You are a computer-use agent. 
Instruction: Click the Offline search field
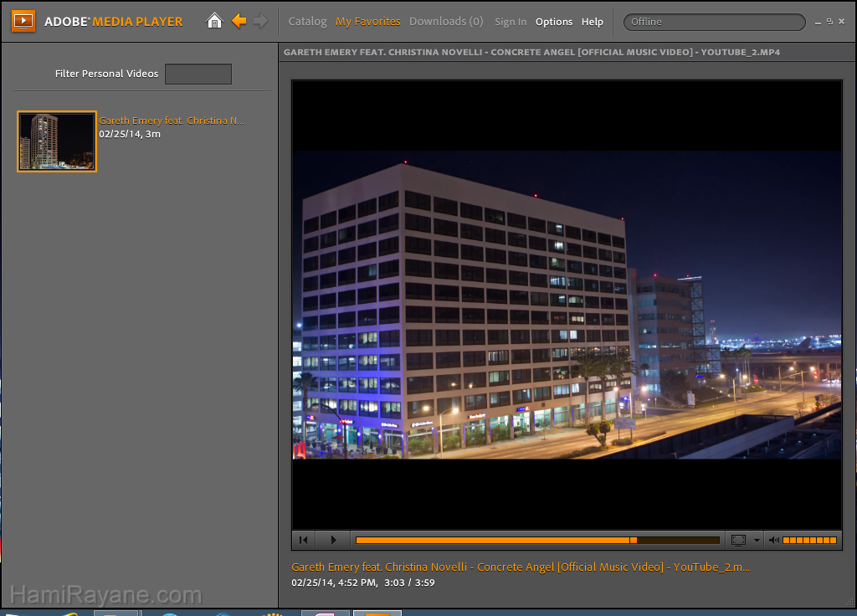715,22
